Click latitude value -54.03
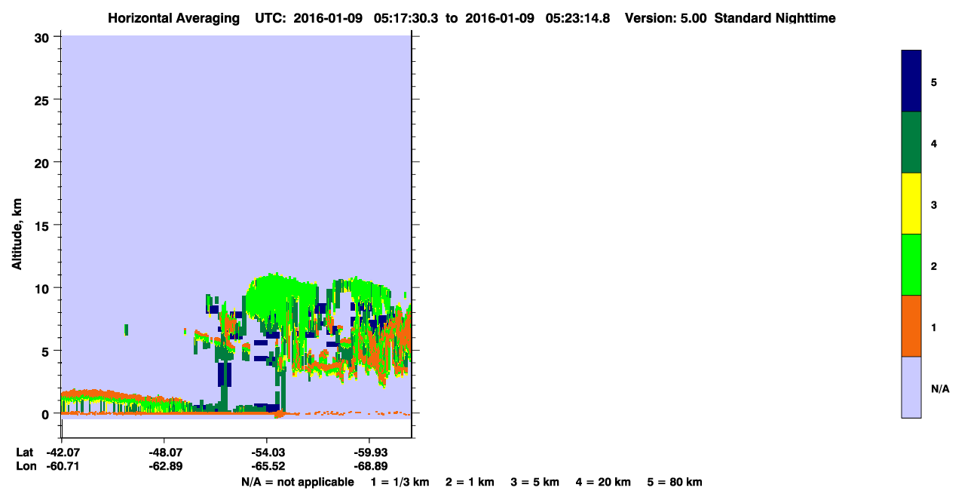 pos(267,452)
